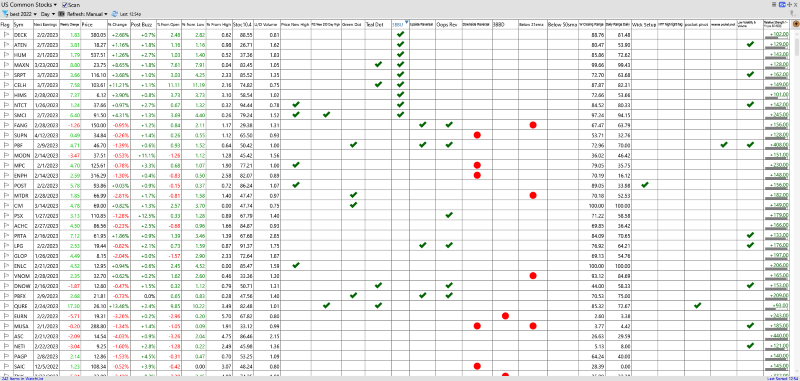Screen dimensions: 800x381
Task: Click ENPH's Downside Reversal red dot
Action: click(x=477, y=174)
